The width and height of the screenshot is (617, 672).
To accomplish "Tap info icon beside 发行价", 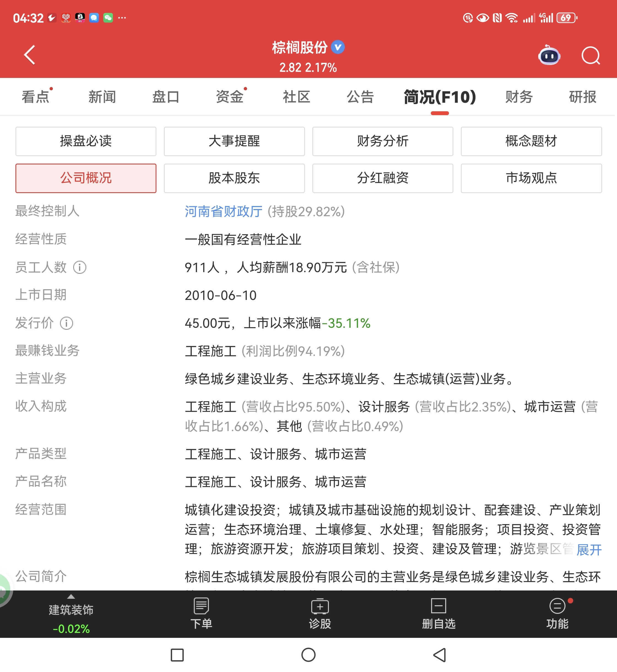I will (66, 323).
